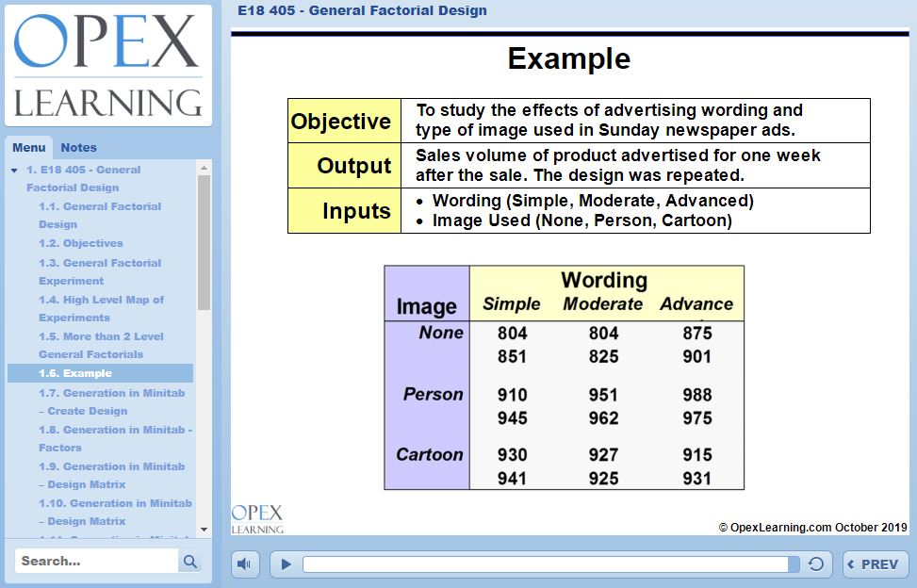Open 1.2 Objectives slide
Image resolution: width=917 pixels, height=588 pixels.
click(80, 243)
